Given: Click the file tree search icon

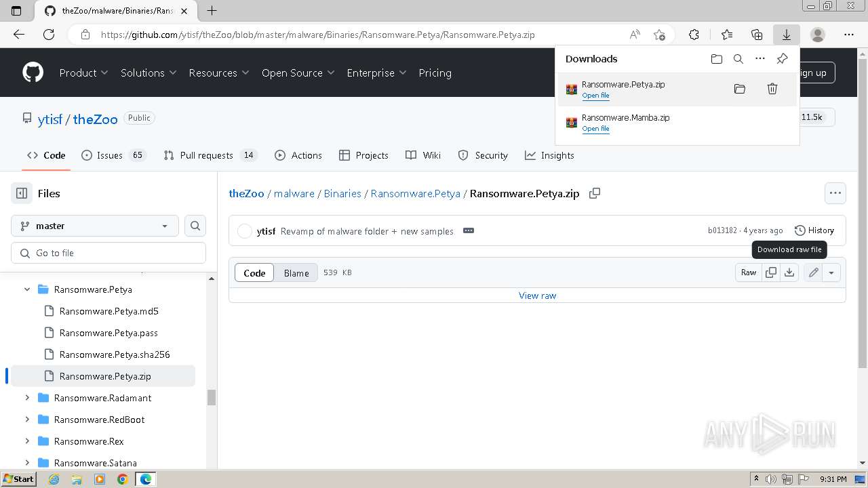Looking at the screenshot, I should (x=195, y=226).
